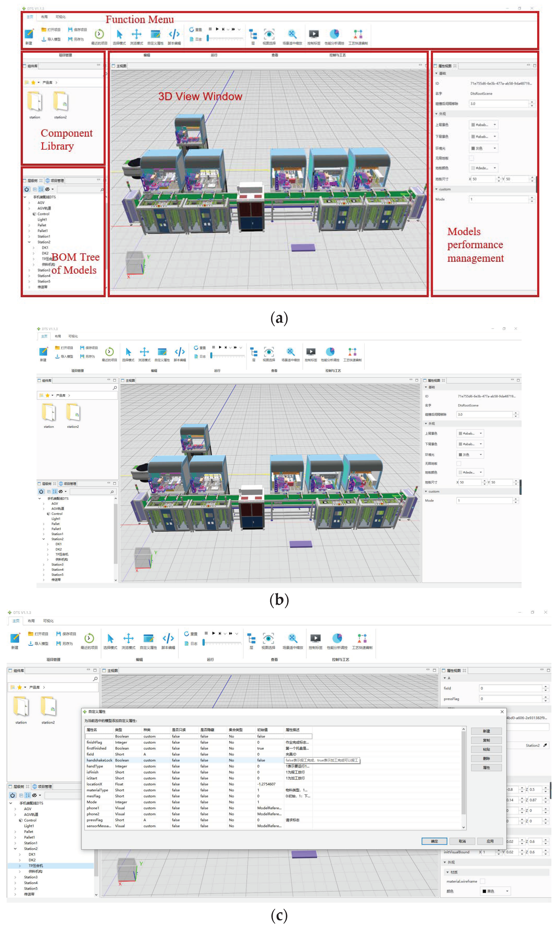
Task: Click edit pencil icon next to Station2
Action: click(545, 745)
